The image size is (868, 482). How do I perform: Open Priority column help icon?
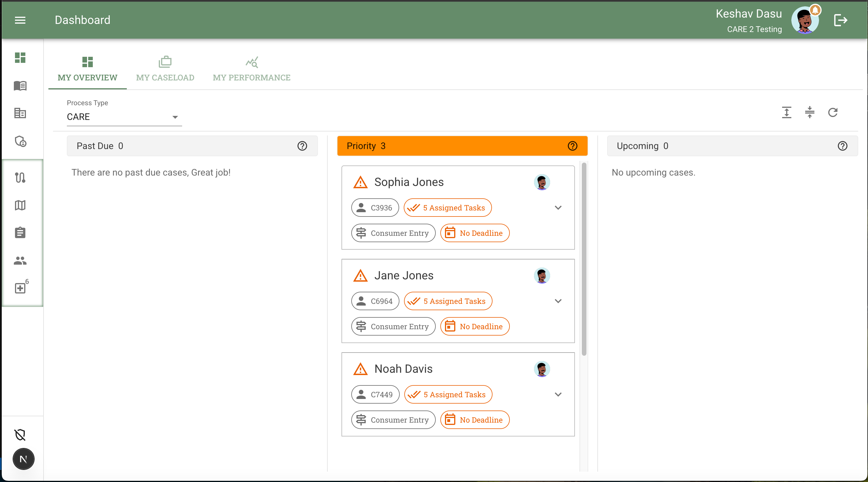[573, 146]
